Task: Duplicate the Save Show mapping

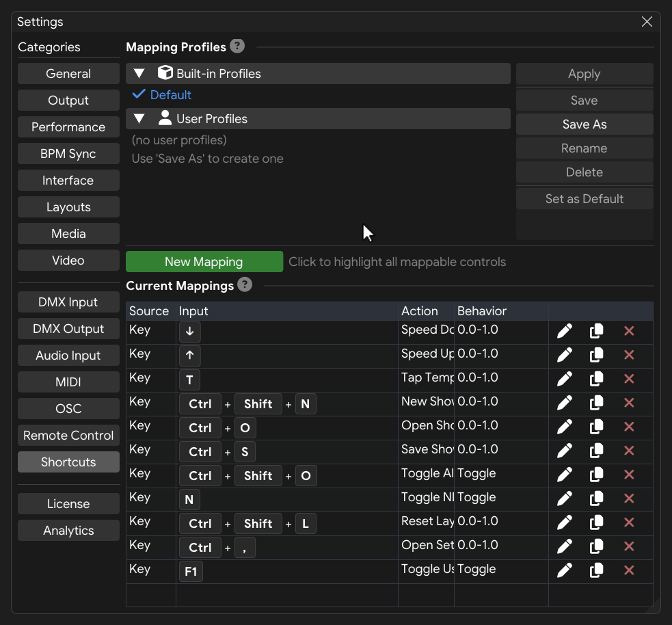Action: point(597,451)
